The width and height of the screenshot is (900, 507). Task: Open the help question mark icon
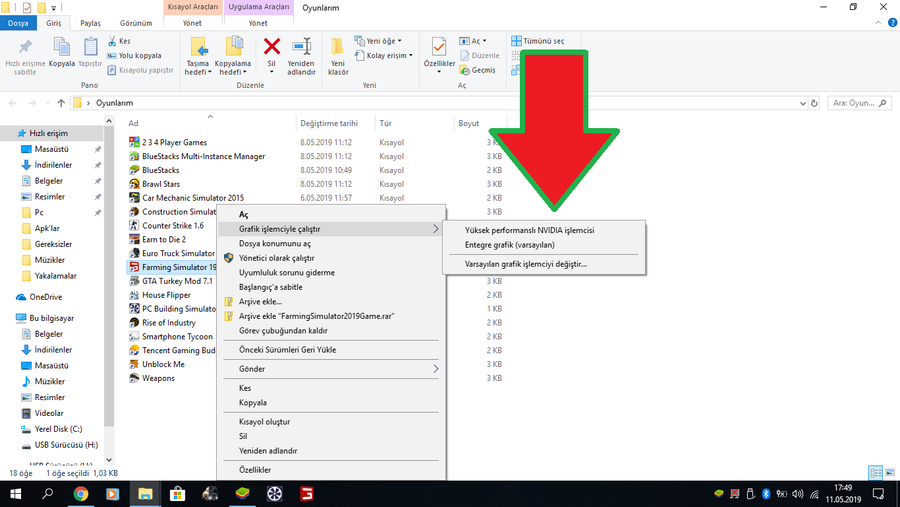pyautogui.click(x=892, y=23)
